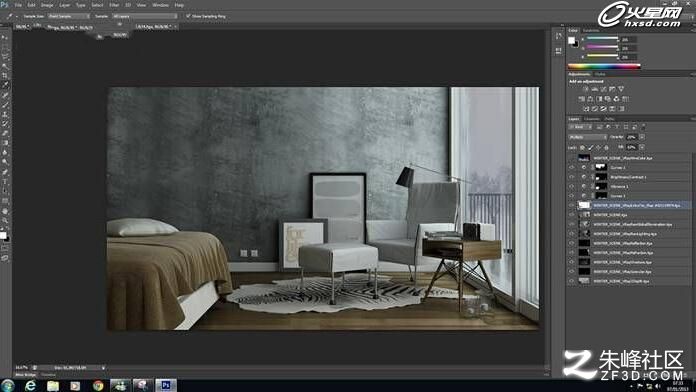Open the Photoshop icon in Windows taskbar
The width and height of the screenshot is (696, 392).
pyautogui.click(x=166, y=385)
